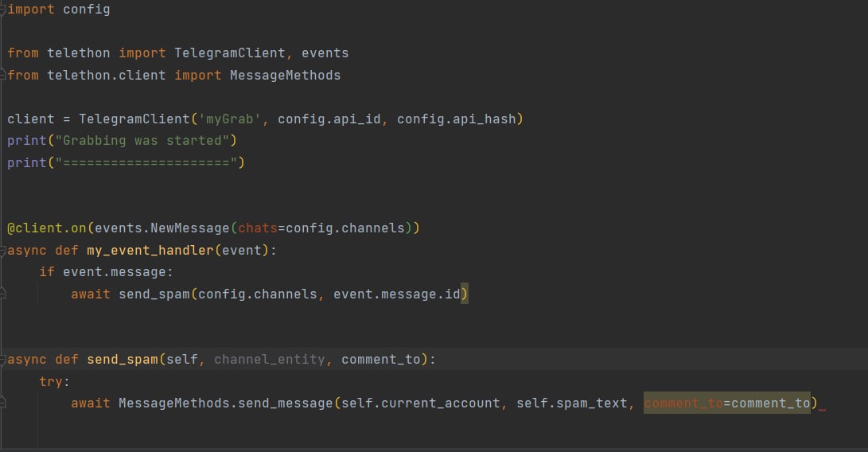Click 'send_message' method call
The width and height of the screenshot is (868, 452).
coord(285,403)
